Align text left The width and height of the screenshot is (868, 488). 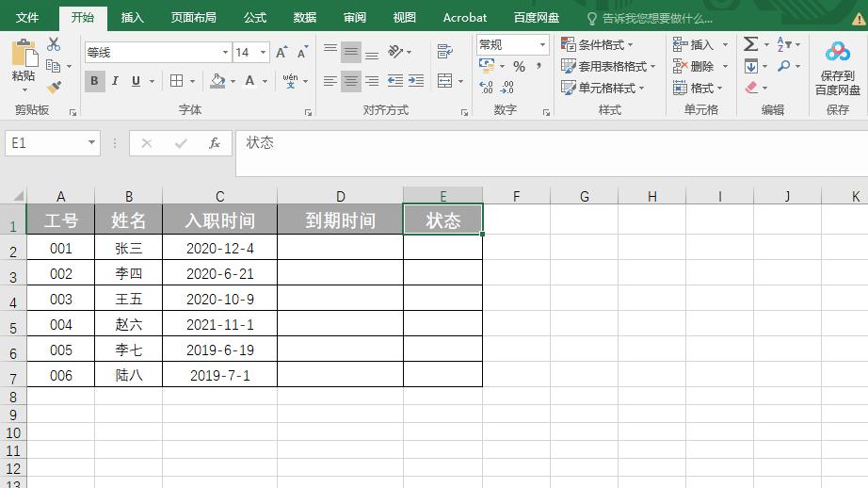click(330, 81)
